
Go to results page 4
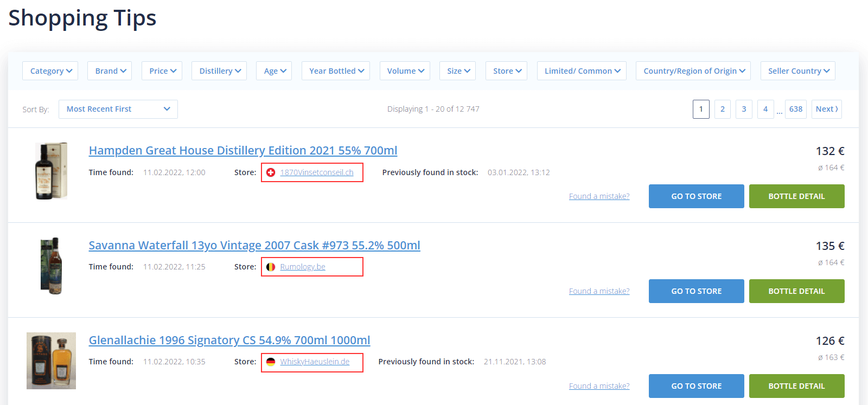[765, 109]
